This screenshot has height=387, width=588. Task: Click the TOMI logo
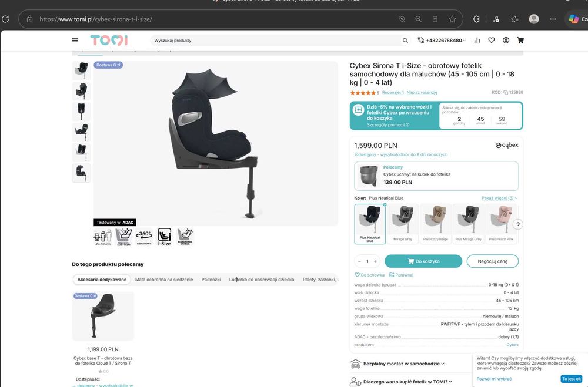[x=109, y=40]
